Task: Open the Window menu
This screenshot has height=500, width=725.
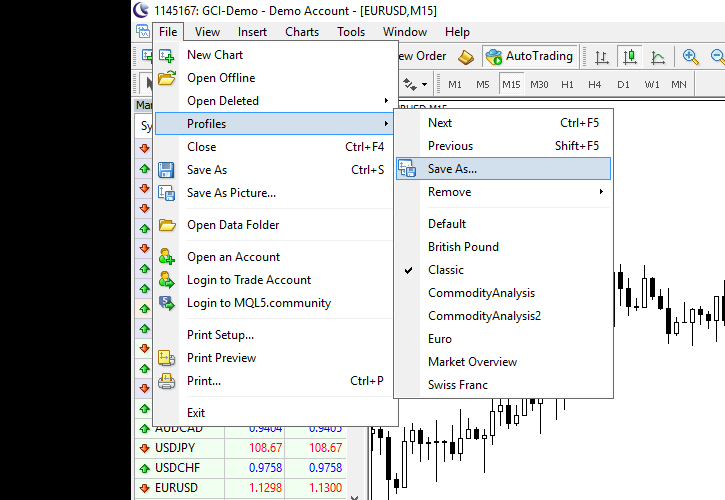Action: [405, 32]
